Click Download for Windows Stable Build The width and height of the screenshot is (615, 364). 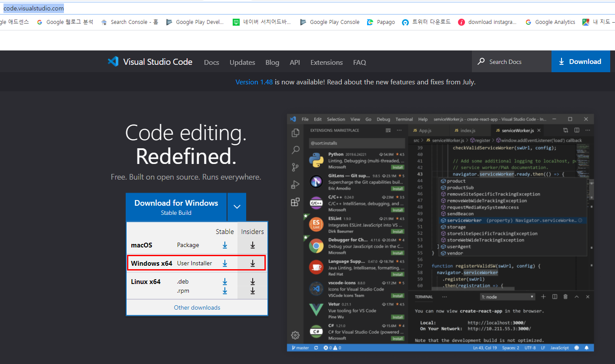(176, 207)
